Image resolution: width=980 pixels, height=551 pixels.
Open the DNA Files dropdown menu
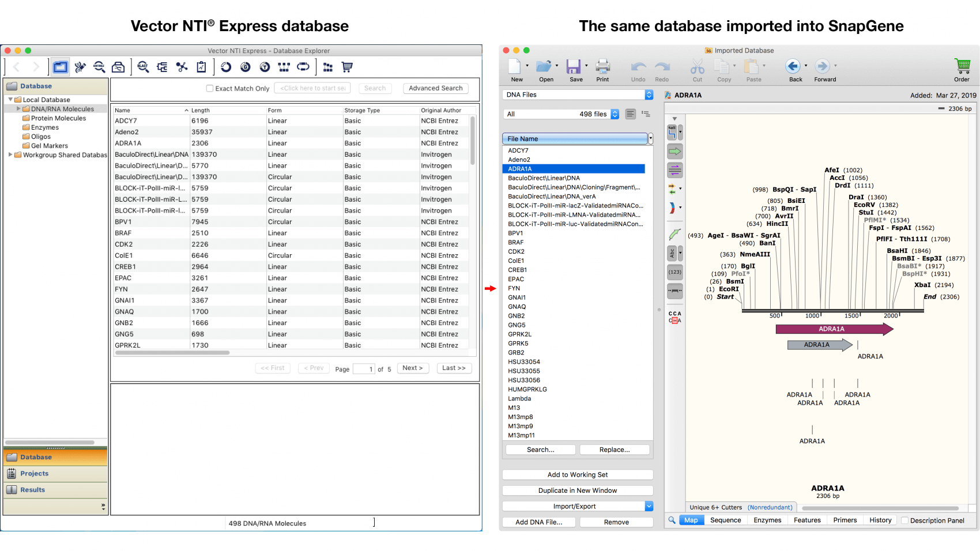point(576,95)
